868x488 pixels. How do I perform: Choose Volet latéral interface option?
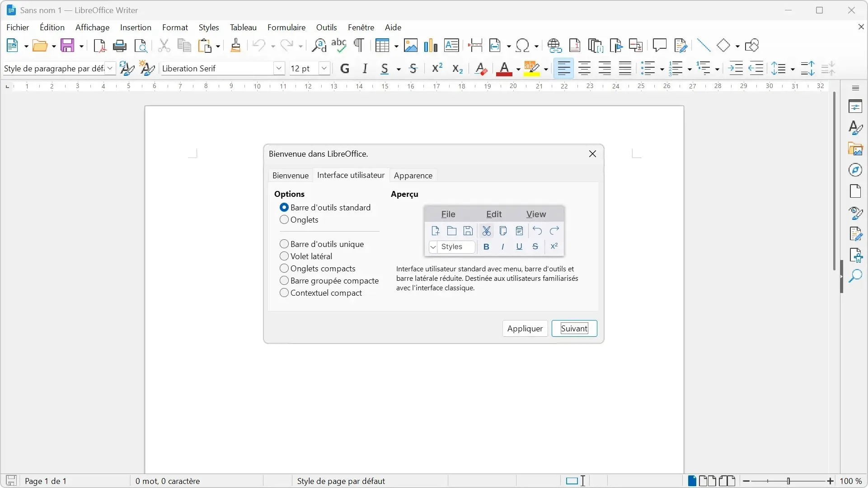pyautogui.click(x=285, y=256)
